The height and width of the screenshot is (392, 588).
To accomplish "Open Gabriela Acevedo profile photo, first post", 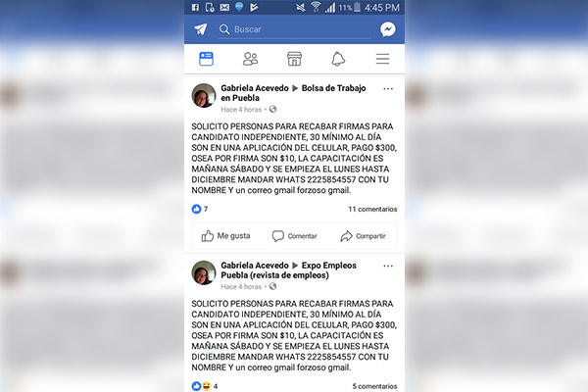I will [204, 95].
